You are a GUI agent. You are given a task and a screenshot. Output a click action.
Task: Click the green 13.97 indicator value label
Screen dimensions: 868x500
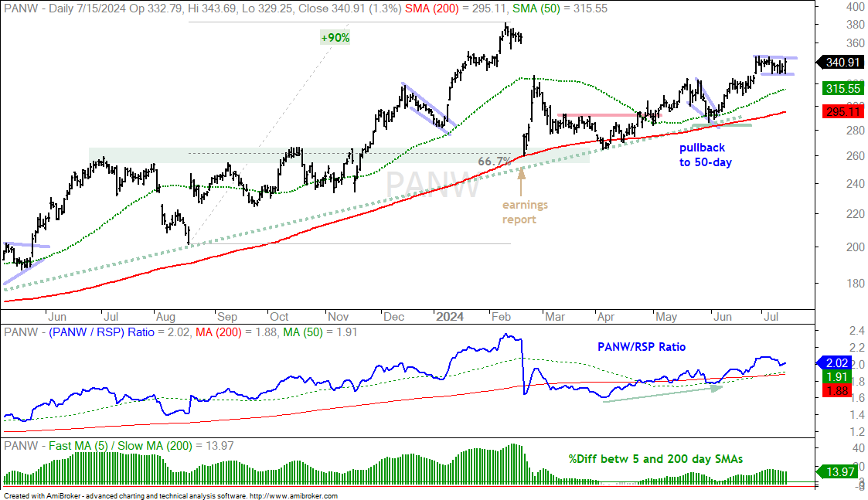pos(839,471)
